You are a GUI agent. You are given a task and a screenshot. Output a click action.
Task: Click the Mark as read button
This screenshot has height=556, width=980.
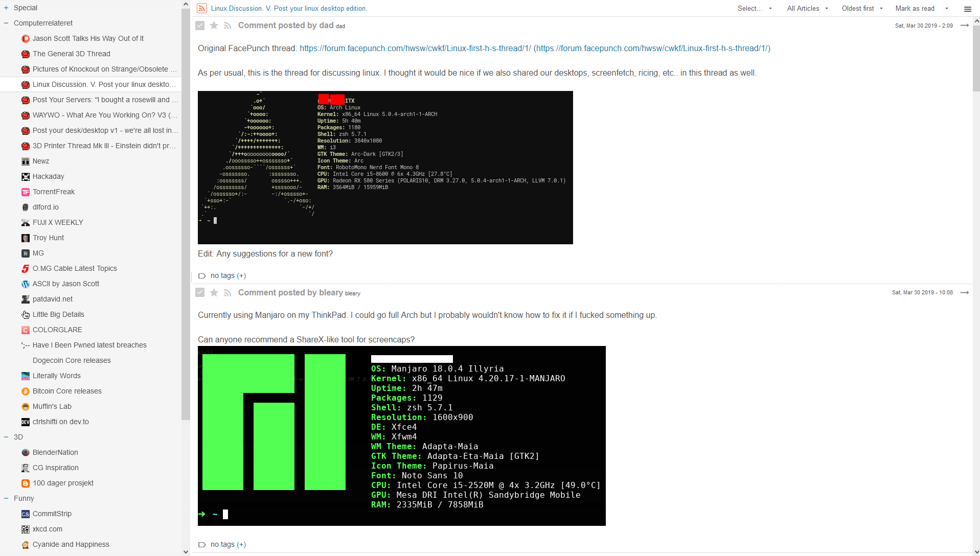[x=915, y=9]
